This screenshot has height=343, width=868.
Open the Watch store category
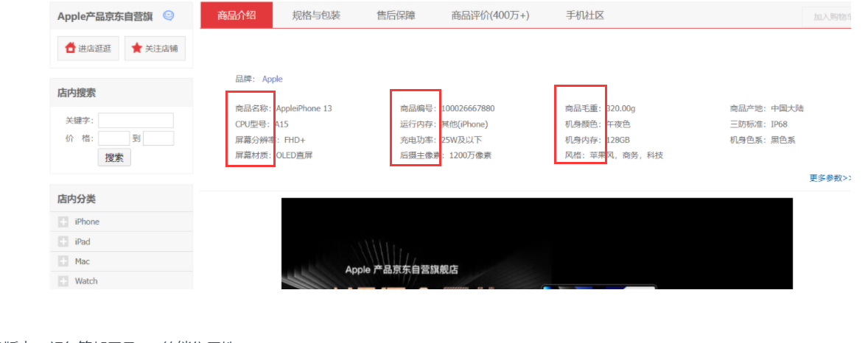[x=85, y=281]
